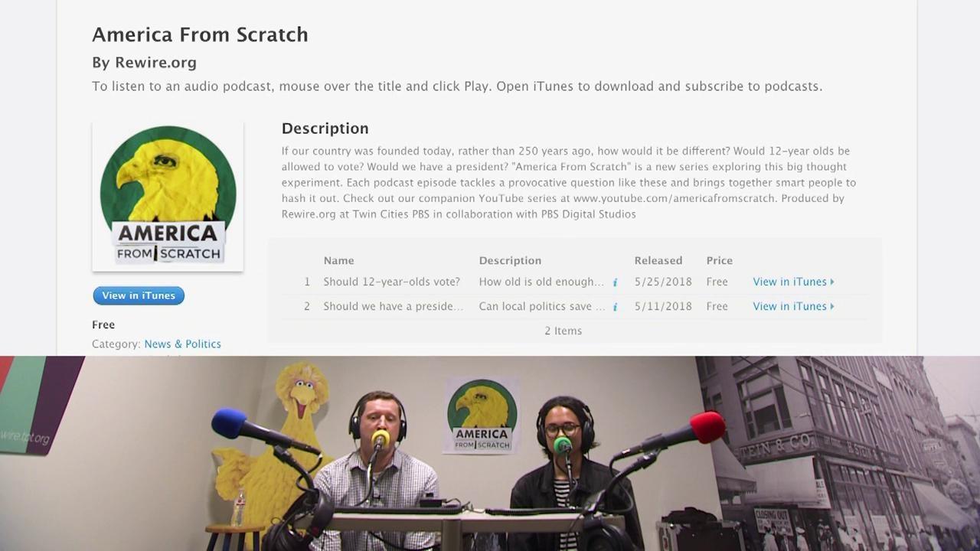Viewport: 980px width, 551px height.
Task: Click info icon on 'How old is old enough' row
Action: (615, 282)
